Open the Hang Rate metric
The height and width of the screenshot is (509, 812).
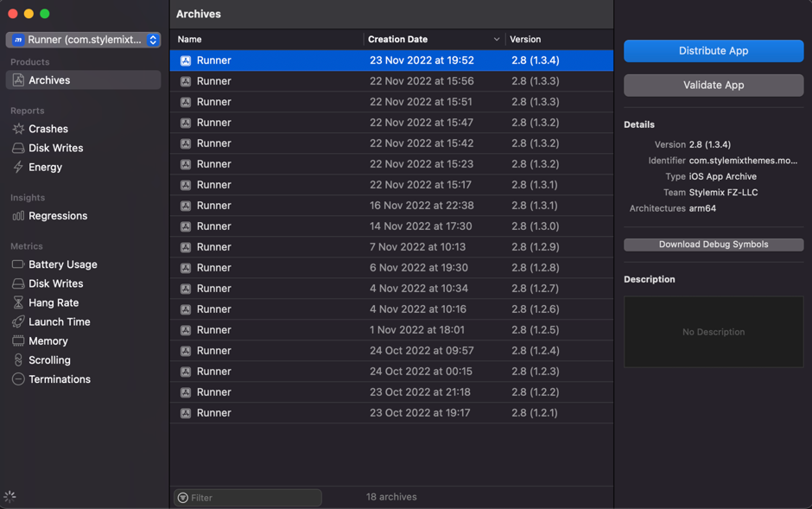coord(53,302)
